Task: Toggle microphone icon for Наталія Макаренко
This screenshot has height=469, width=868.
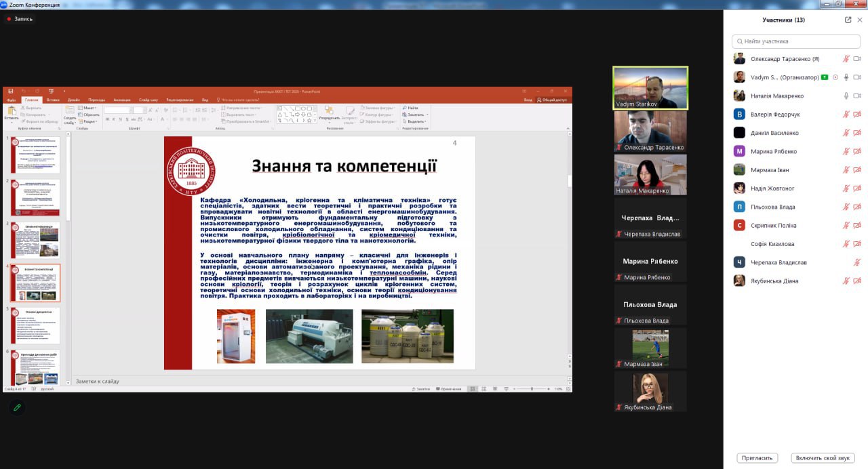Action: coord(846,96)
